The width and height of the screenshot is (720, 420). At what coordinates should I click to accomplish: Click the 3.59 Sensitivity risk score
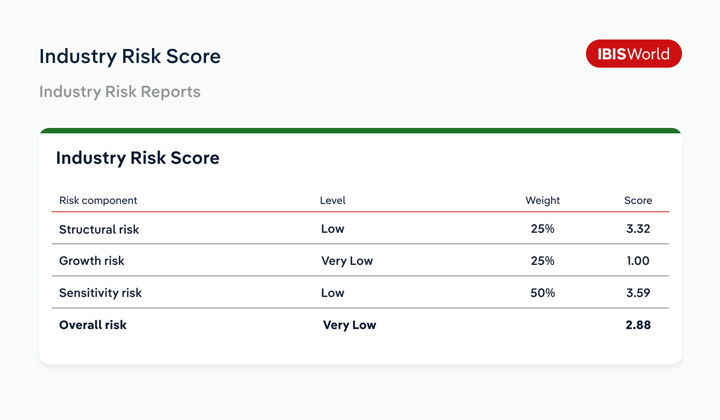[638, 293]
